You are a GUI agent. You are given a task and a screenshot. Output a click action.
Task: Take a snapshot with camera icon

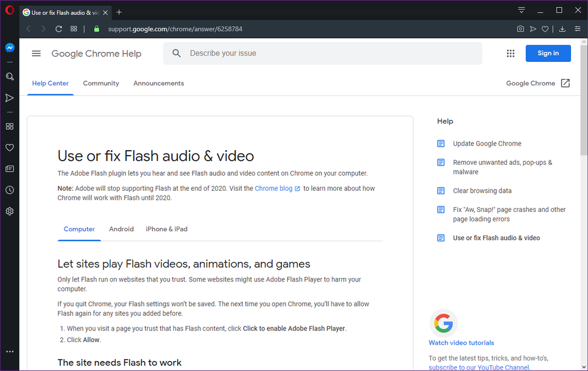[x=520, y=29]
